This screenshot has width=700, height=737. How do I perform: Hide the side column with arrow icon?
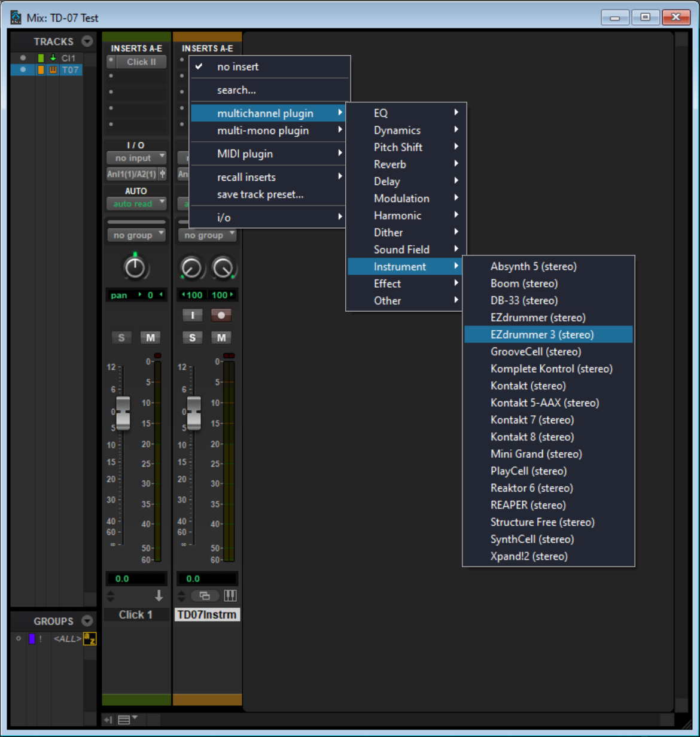coord(109,720)
